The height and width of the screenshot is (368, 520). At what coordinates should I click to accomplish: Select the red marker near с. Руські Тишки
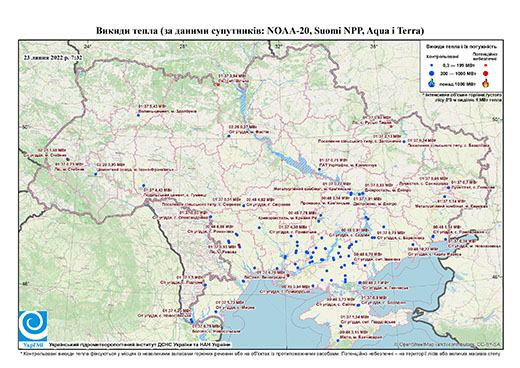click(391, 127)
